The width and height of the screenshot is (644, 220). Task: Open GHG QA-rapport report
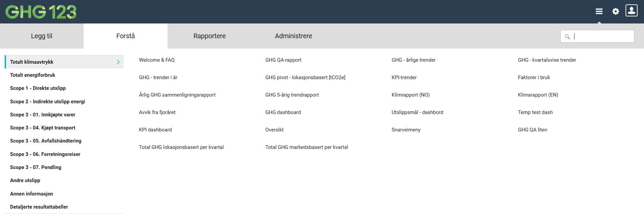pyautogui.click(x=283, y=60)
